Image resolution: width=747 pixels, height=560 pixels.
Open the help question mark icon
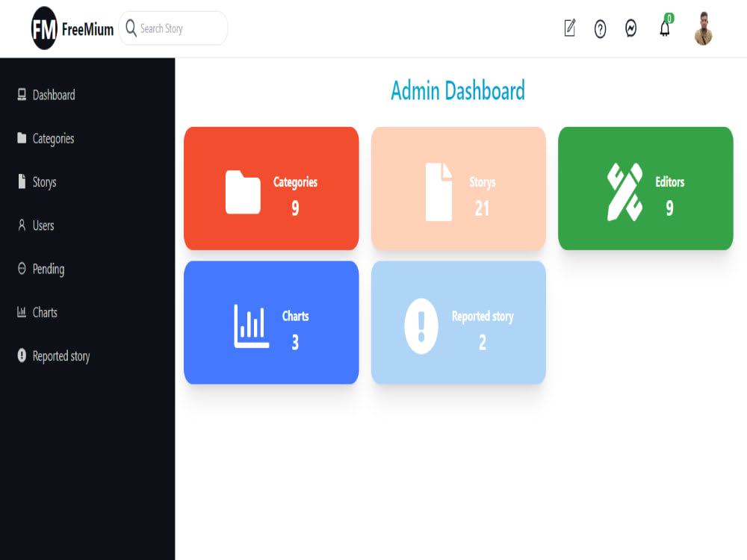[601, 29]
